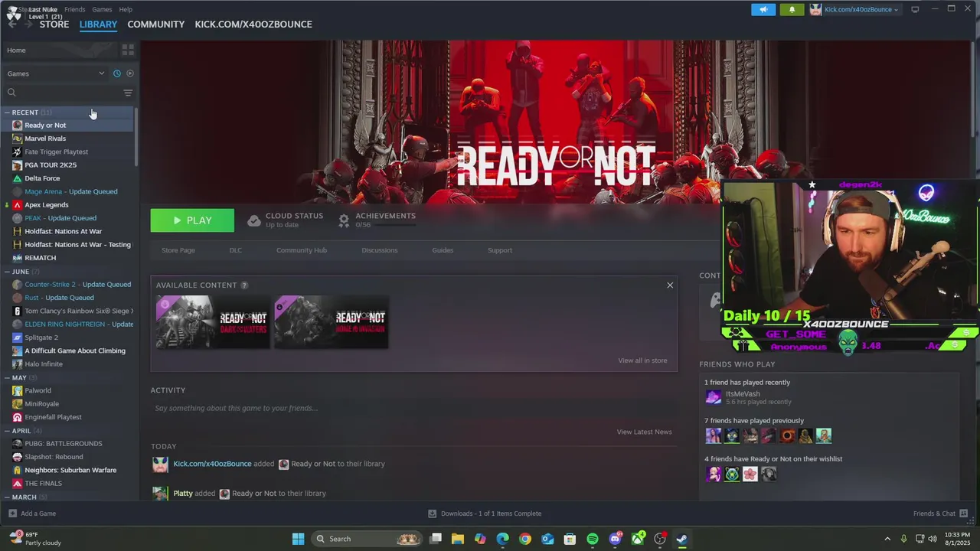Open the Community Hub tab
Screen dimensions: 980x551
coord(302,250)
